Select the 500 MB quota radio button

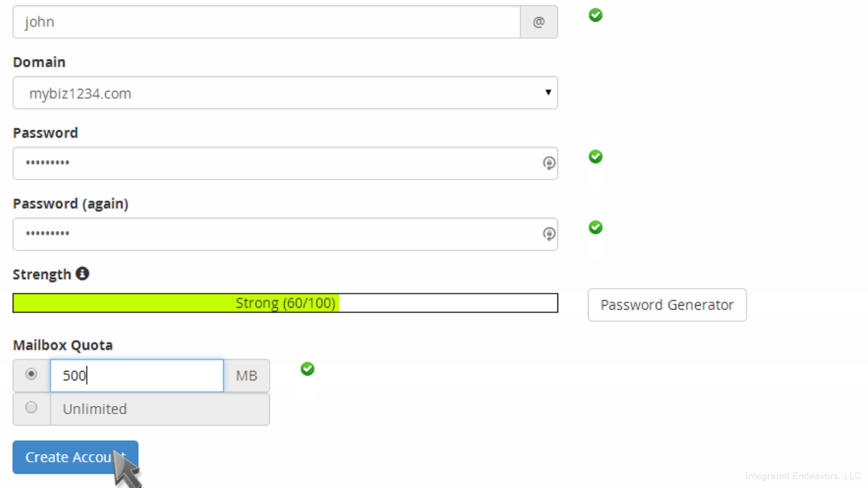[31, 374]
